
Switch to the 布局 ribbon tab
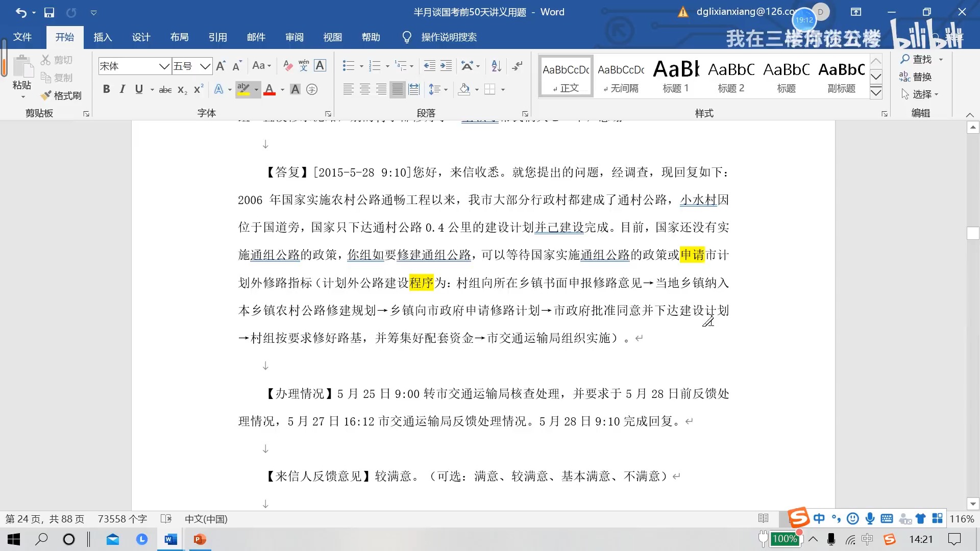click(179, 37)
